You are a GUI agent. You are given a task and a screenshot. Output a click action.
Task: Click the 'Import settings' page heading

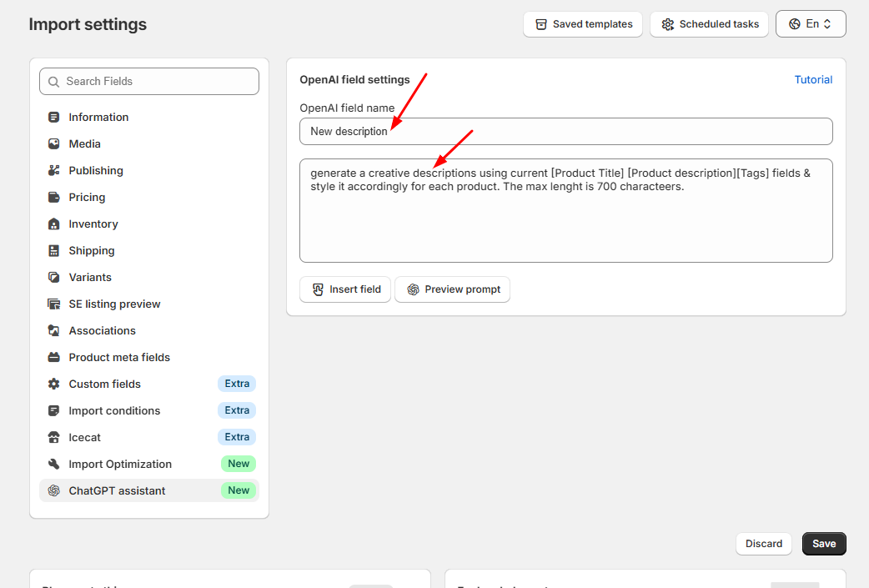tap(88, 24)
